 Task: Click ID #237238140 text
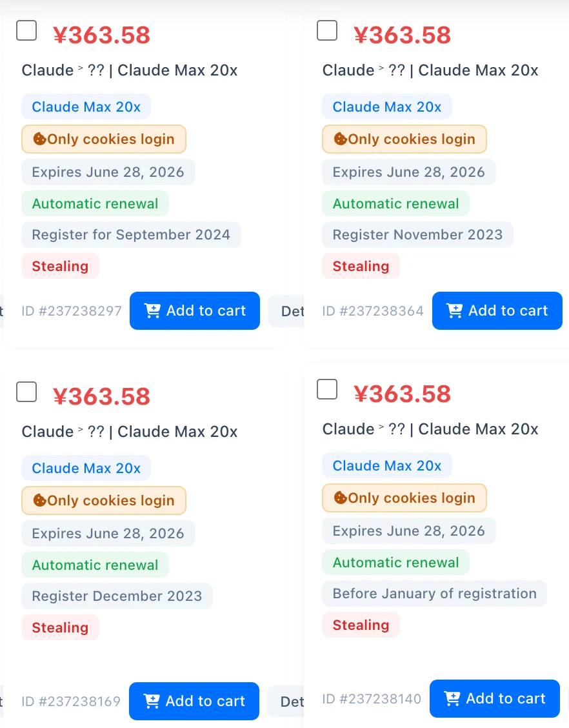pyautogui.click(x=372, y=699)
